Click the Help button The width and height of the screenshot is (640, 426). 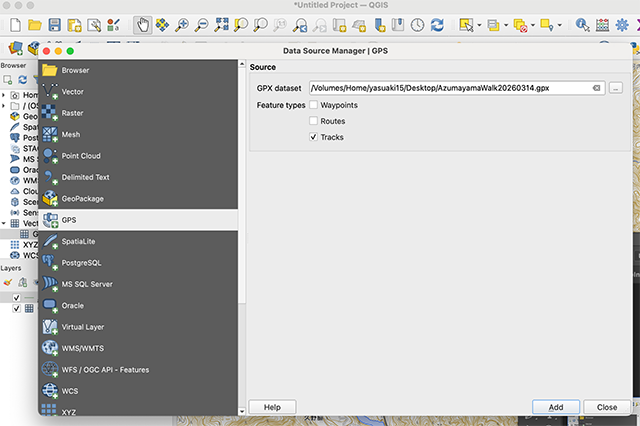click(x=272, y=407)
